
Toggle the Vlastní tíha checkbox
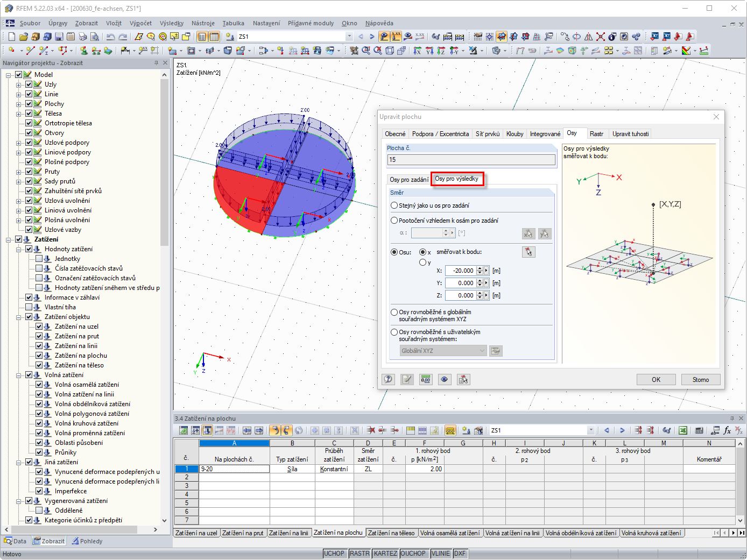(29, 307)
